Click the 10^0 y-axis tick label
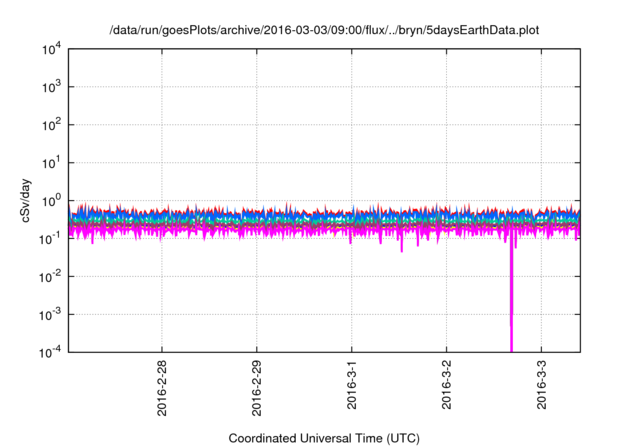This screenshot has width=640, height=448. (51, 201)
